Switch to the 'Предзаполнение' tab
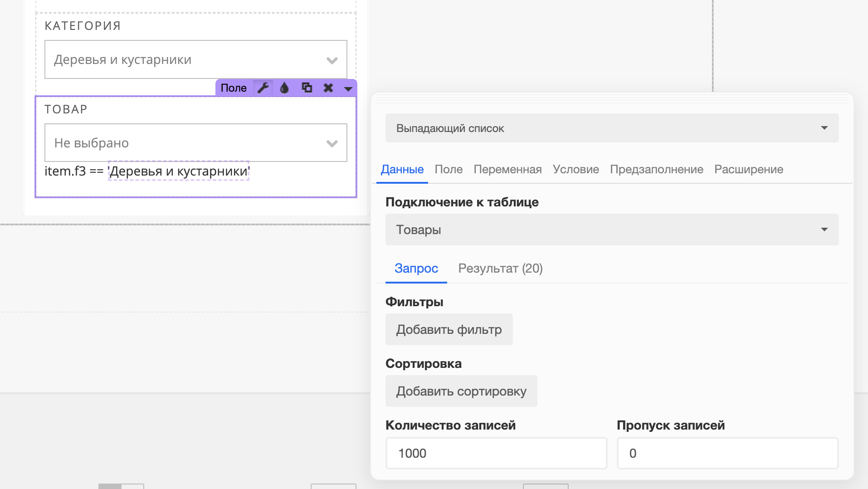The height and width of the screenshot is (489, 868). [656, 170]
